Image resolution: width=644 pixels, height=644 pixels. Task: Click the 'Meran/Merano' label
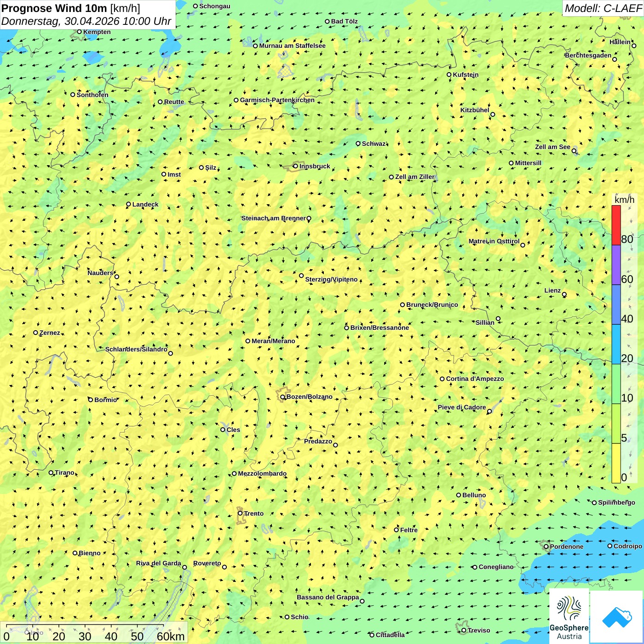point(273,341)
